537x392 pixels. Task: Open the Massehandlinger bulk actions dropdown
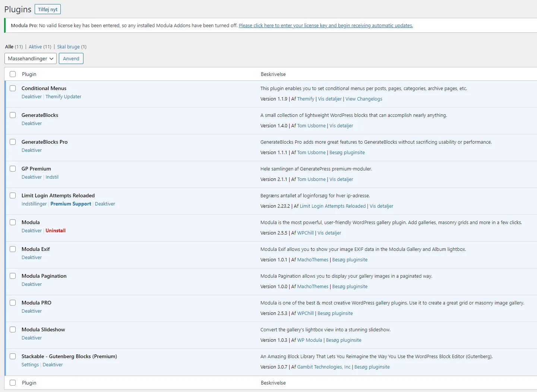click(x=31, y=58)
